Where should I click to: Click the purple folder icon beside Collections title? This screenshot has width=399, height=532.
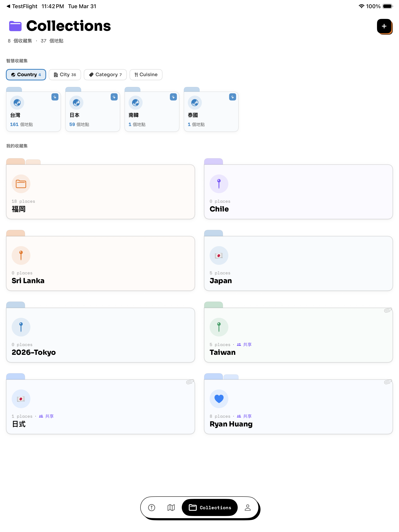pos(15,26)
